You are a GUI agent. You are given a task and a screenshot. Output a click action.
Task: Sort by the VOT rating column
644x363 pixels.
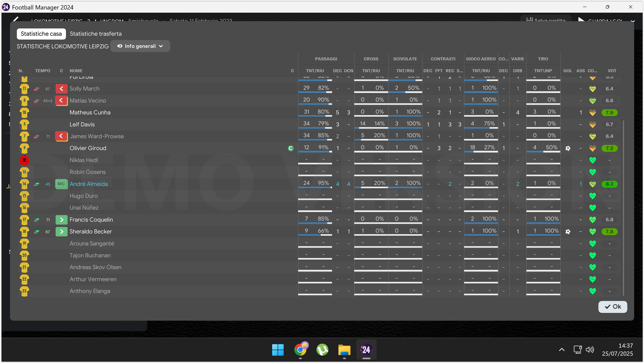click(612, 71)
